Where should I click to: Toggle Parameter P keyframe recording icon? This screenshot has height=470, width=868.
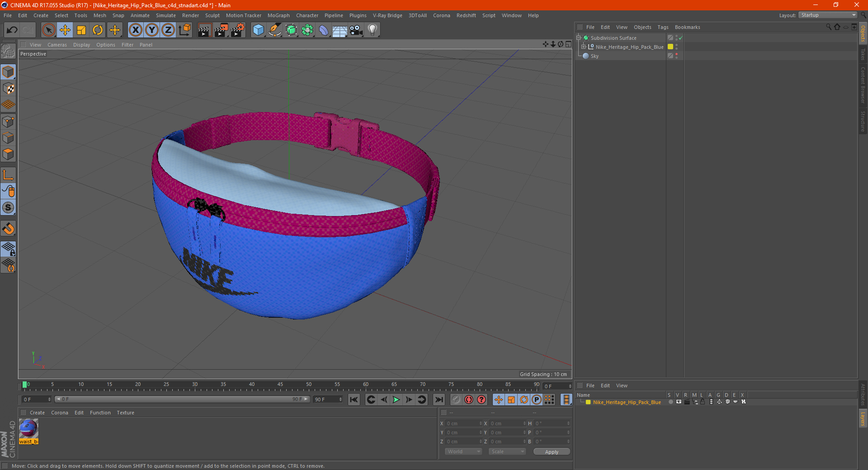click(537, 399)
